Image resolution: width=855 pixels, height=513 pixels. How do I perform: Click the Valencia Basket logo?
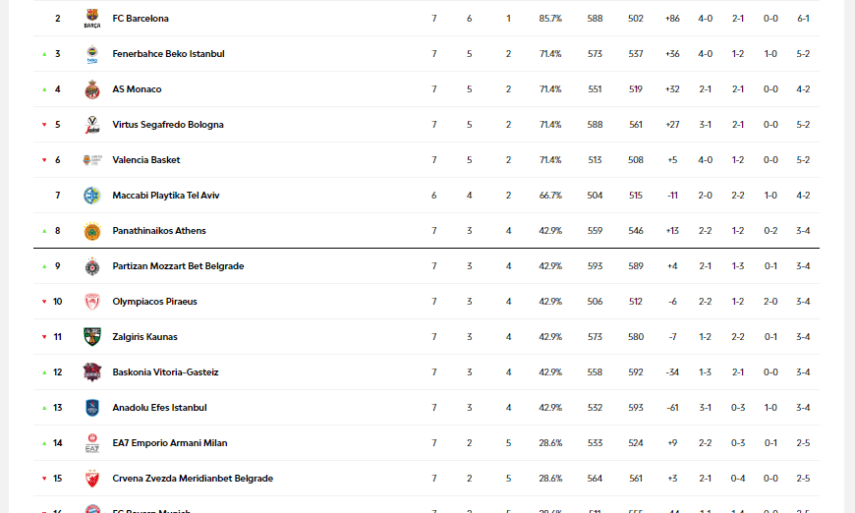92,160
